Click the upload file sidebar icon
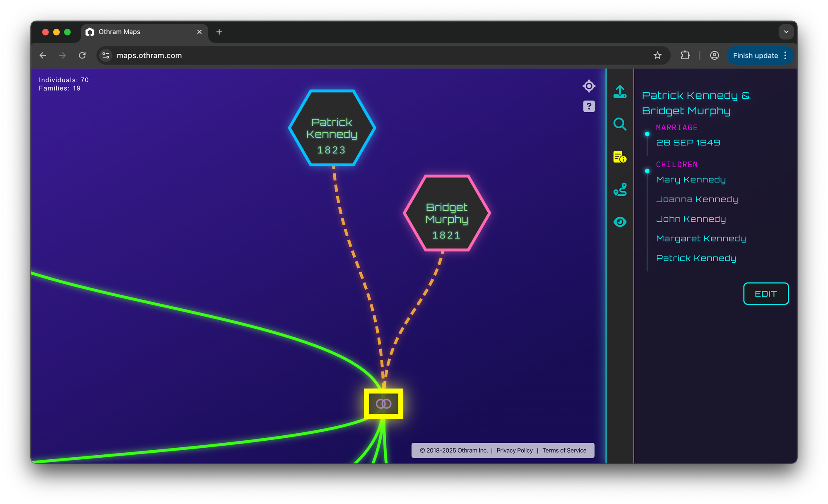828x504 pixels. 620,92
